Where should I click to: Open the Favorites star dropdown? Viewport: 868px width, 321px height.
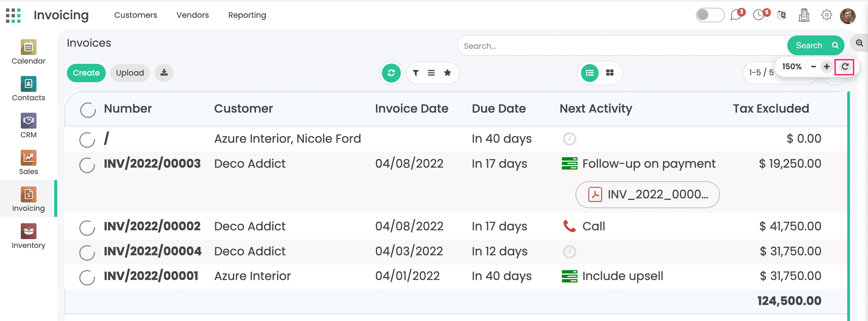tap(447, 73)
